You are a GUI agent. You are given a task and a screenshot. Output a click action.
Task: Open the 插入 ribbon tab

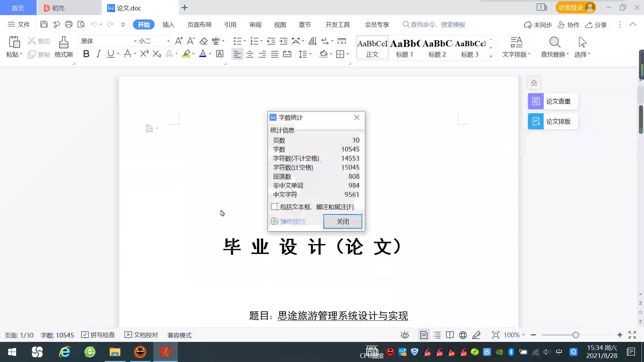(x=168, y=25)
